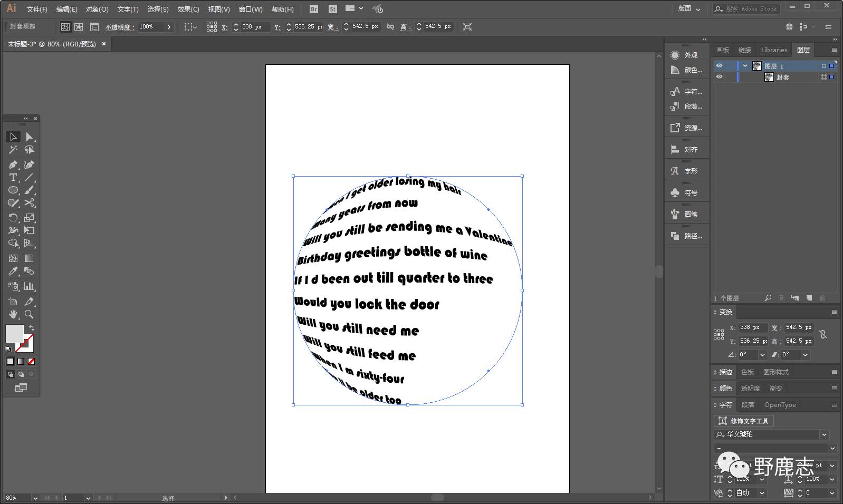Open the 效果(C) menu
Screen dimensions: 843x504
tap(188, 9)
